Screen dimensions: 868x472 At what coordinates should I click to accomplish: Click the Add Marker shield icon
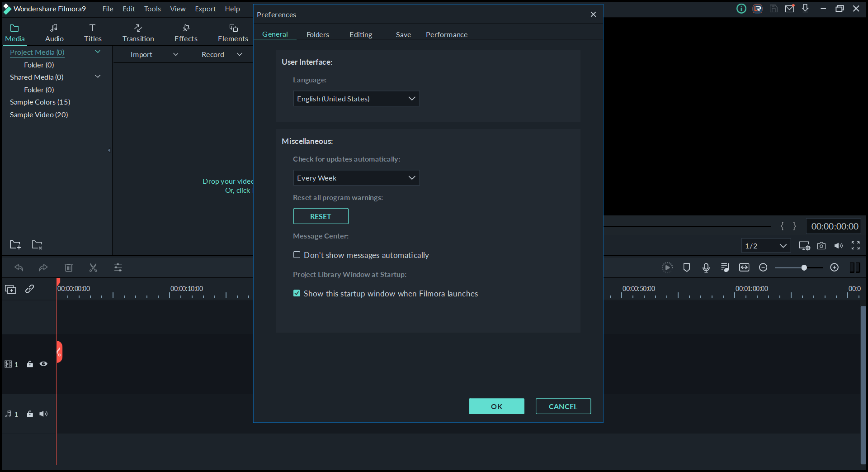click(687, 267)
